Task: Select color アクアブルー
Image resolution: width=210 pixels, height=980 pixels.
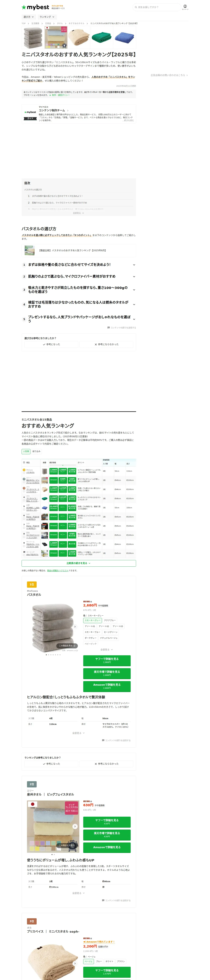Action: pos(110,621)
